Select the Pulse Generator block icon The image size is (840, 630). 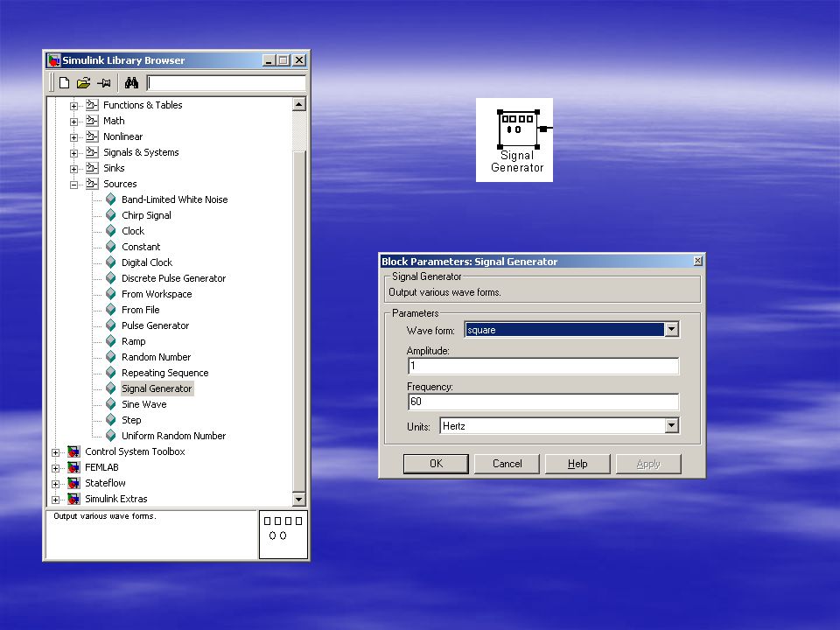(111, 325)
